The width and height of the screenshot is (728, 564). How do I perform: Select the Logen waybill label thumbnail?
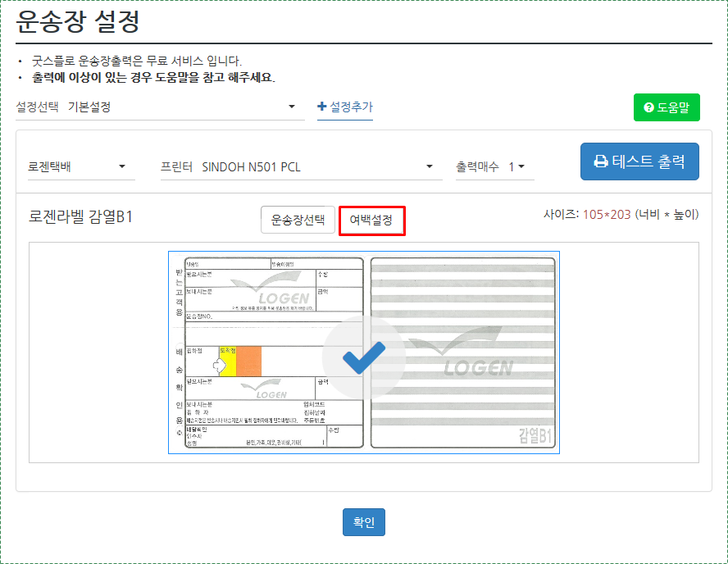[363, 352]
